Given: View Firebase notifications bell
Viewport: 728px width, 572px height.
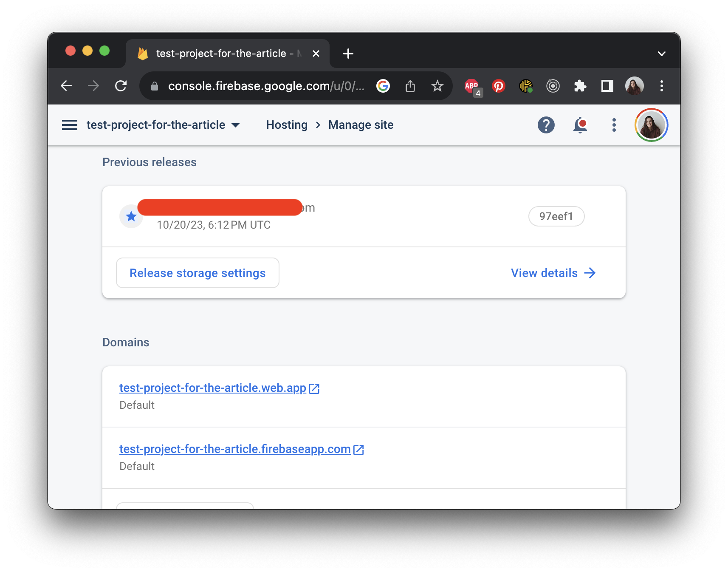Looking at the screenshot, I should 580,125.
